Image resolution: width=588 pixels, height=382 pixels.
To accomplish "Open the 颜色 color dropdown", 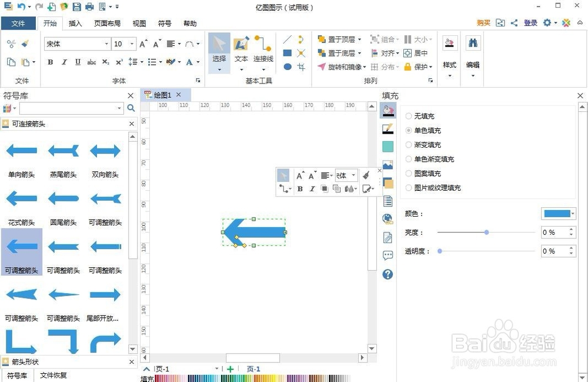I will [573, 213].
